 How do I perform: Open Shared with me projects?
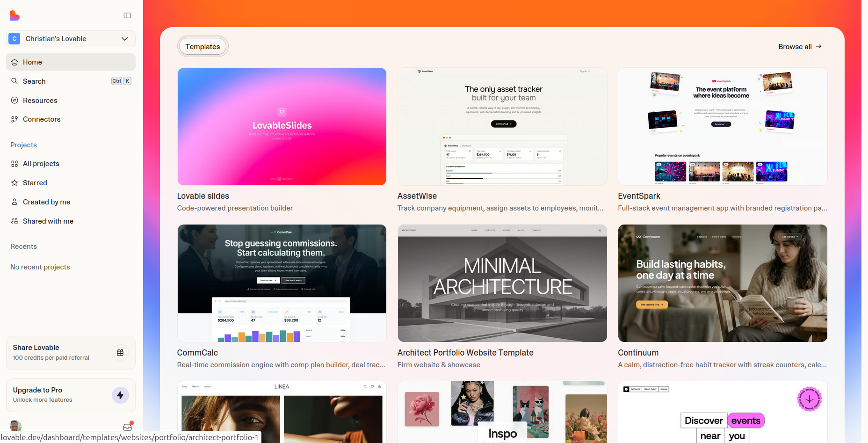click(71, 221)
